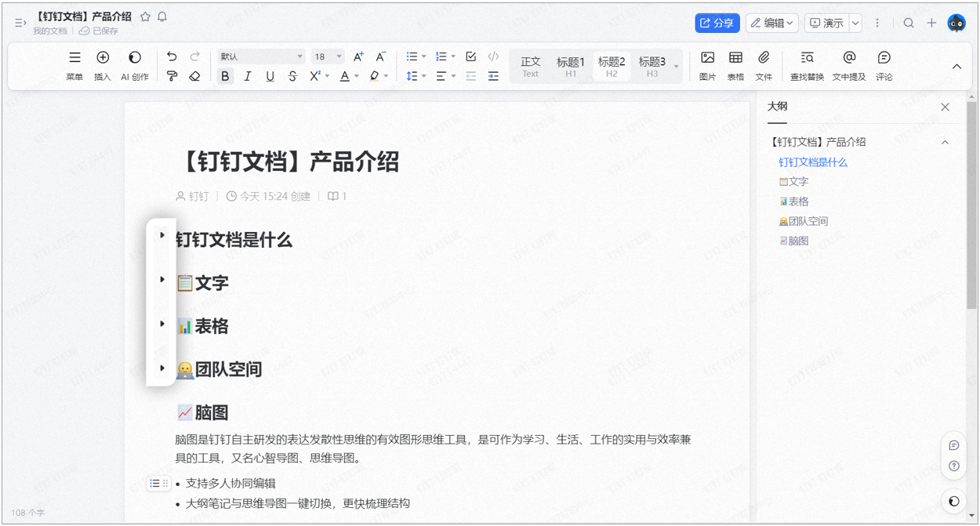Decrease indent of paragraph
Image resolution: width=980 pixels, height=526 pixels.
(470, 76)
